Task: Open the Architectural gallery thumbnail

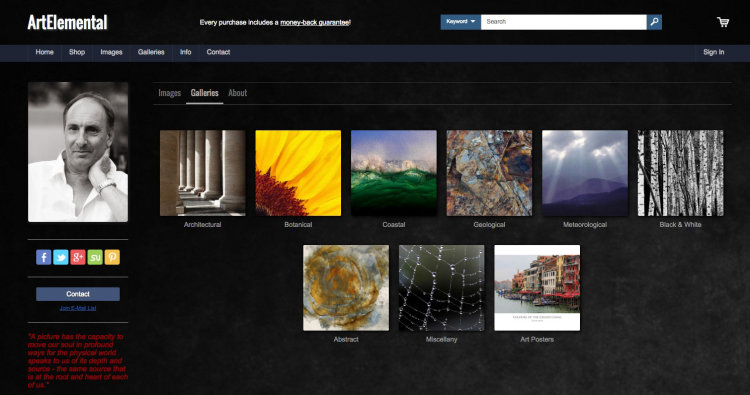Action: [x=203, y=173]
